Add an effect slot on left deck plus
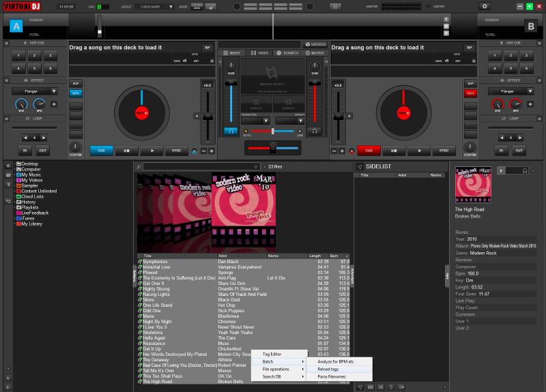The image size is (546, 392). point(54,104)
